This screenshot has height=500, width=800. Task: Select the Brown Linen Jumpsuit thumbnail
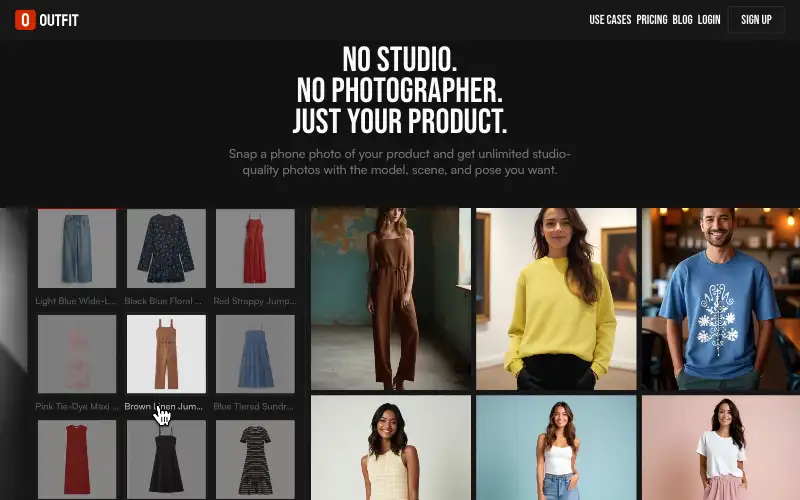[166, 354]
